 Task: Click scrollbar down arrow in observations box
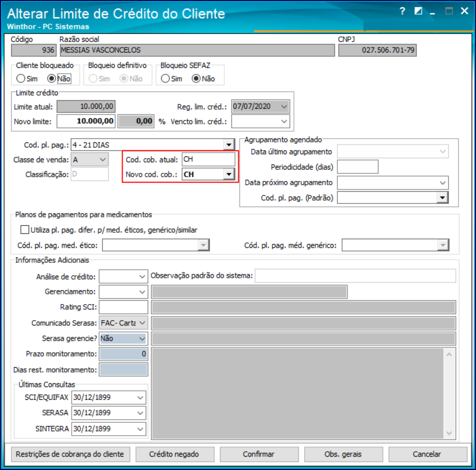click(x=449, y=433)
